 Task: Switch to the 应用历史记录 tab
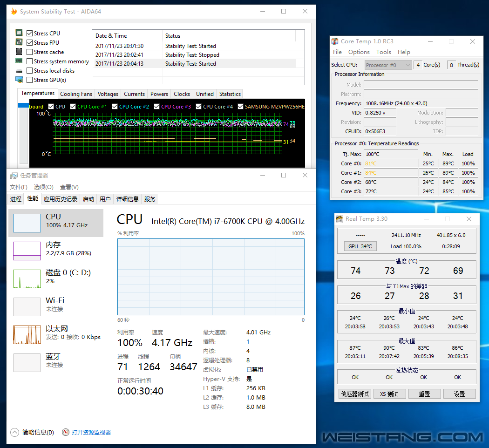[x=61, y=199]
